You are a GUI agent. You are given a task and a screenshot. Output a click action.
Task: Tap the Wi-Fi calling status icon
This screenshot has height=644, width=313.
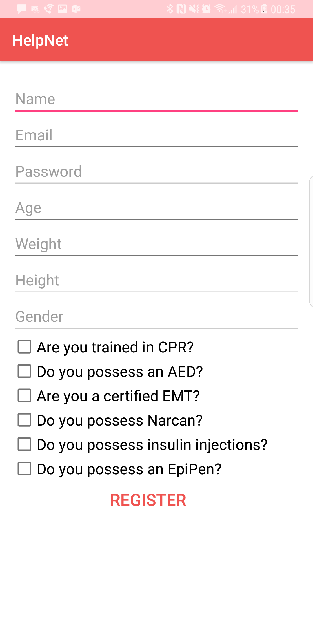coord(49,9)
